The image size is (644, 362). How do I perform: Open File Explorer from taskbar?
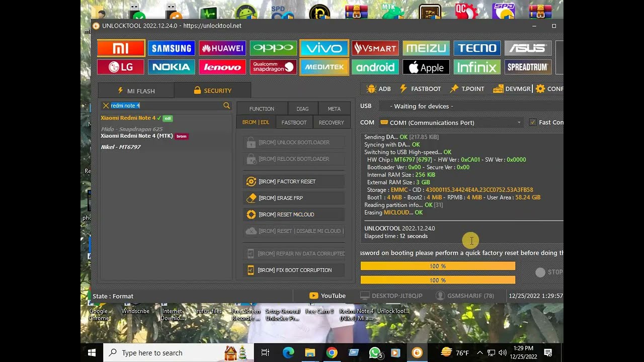[x=310, y=353]
